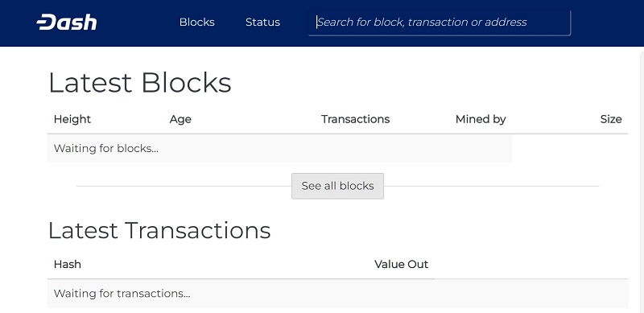644x313 pixels.
Task: Click the Size column header
Action: [x=611, y=119]
